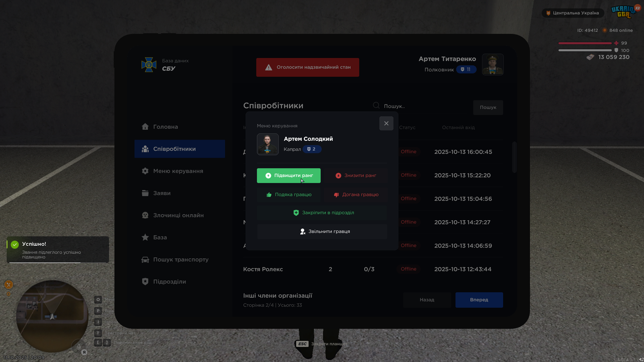Click the money cash icon in HUD

(x=591, y=57)
